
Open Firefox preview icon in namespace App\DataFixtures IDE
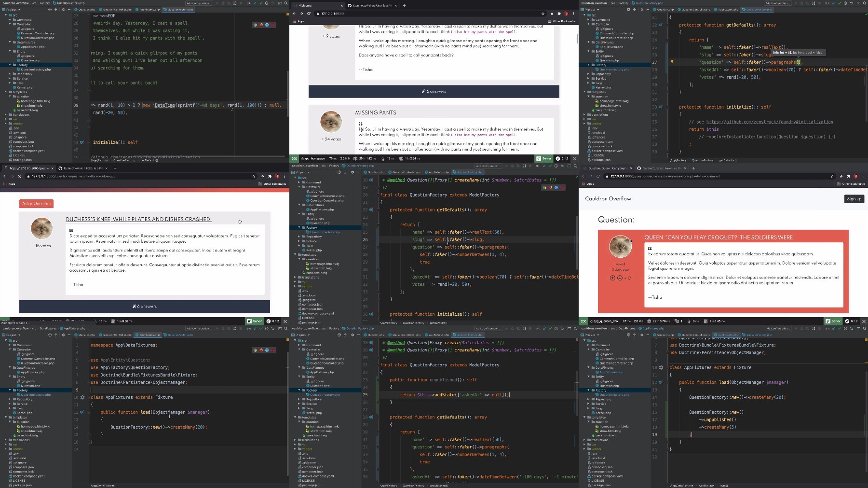coord(261,350)
